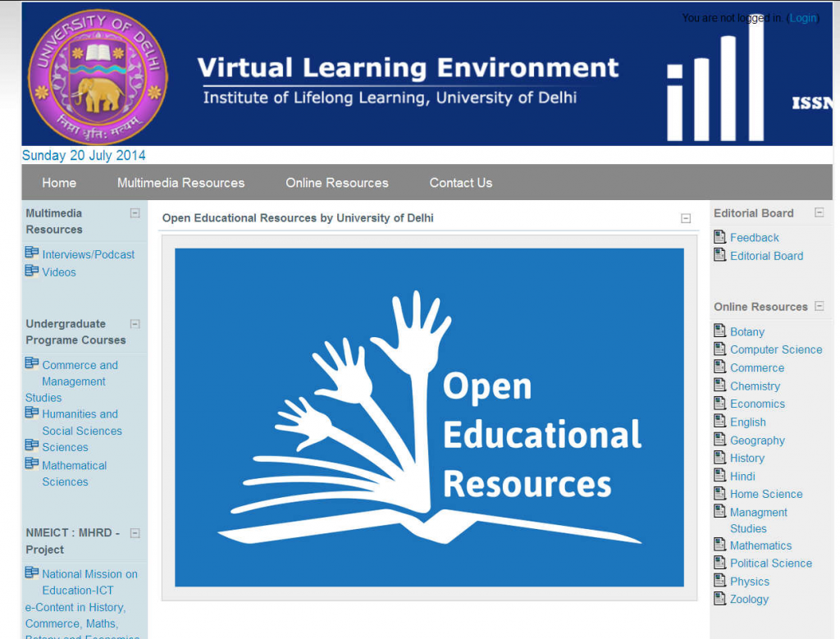Image resolution: width=840 pixels, height=639 pixels.
Task: Open the Zoology resource link
Action: (x=748, y=599)
